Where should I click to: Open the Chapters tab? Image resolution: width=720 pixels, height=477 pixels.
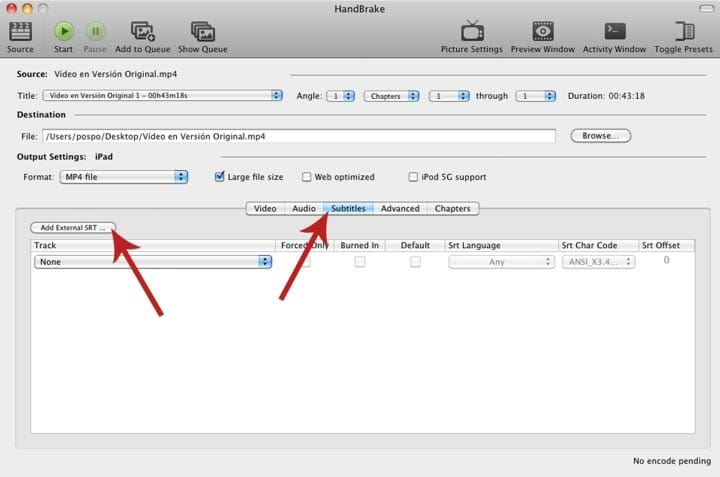tap(453, 208)
